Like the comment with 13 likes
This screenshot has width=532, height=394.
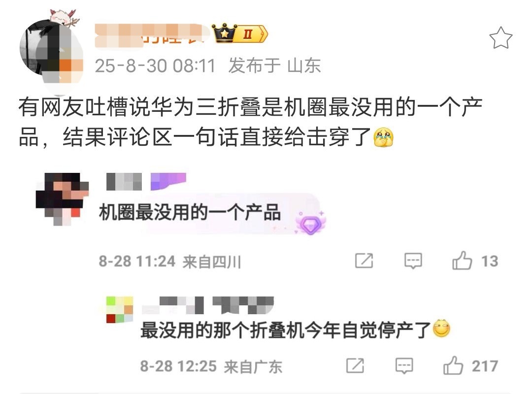462,261
